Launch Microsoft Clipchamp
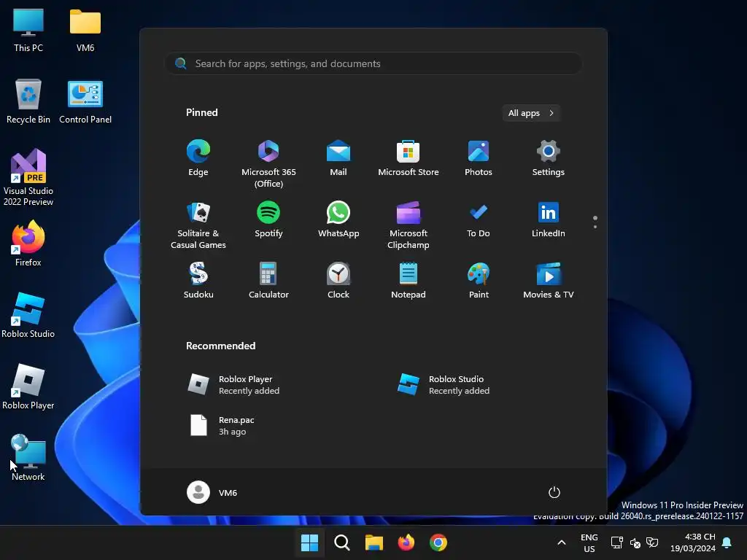 point(409,225)
